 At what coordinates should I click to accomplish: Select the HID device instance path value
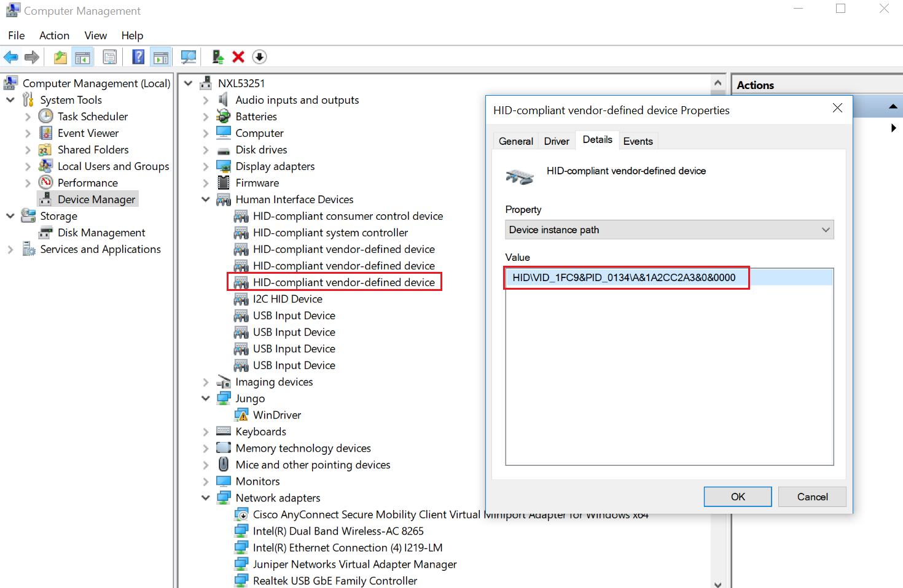click(x=623, y=277)
